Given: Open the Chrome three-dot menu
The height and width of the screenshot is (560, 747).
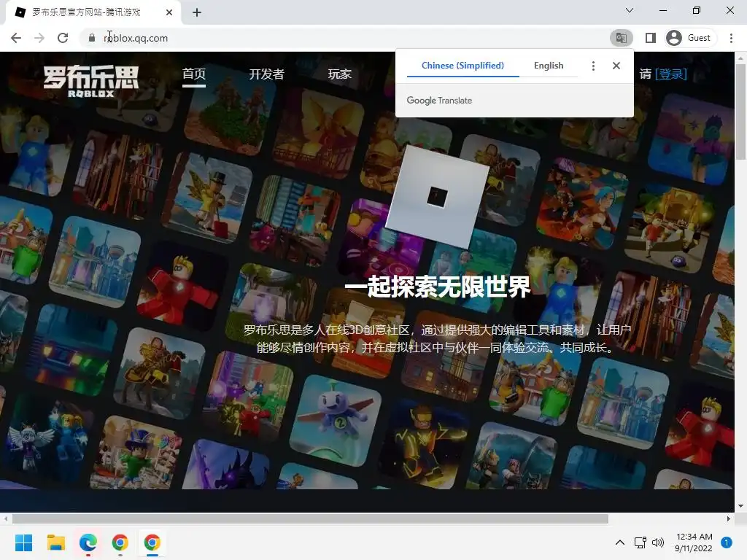Looking at the screenshot, I should (731, 38).
